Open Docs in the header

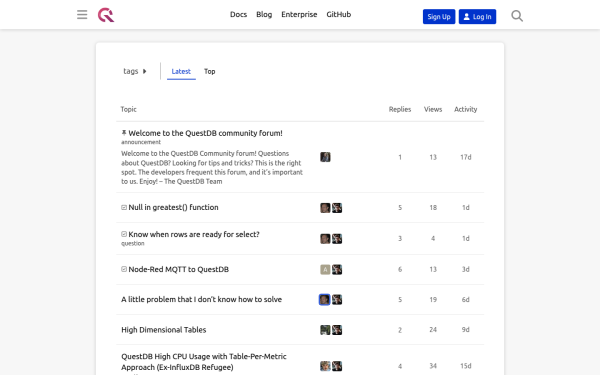tap(238, 15)
